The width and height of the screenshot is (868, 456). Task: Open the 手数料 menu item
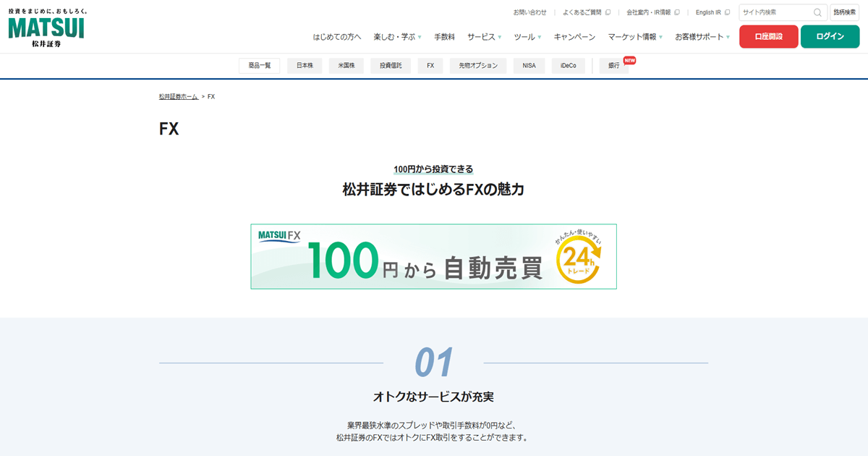(x=444, y=37)
